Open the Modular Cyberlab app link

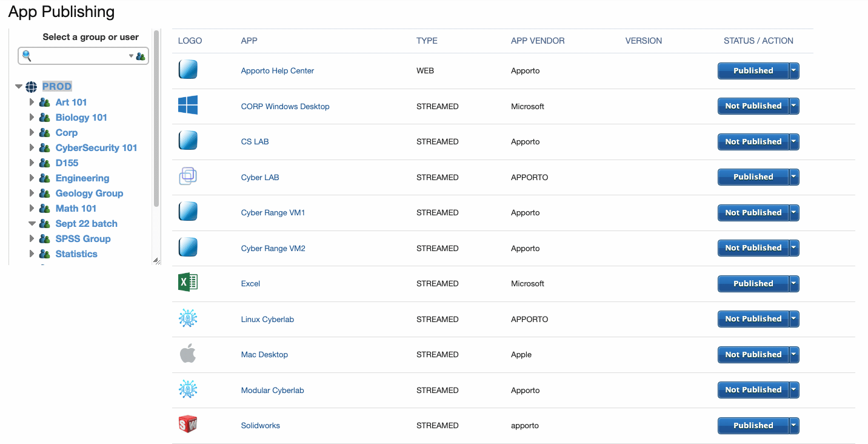(272, 391)
